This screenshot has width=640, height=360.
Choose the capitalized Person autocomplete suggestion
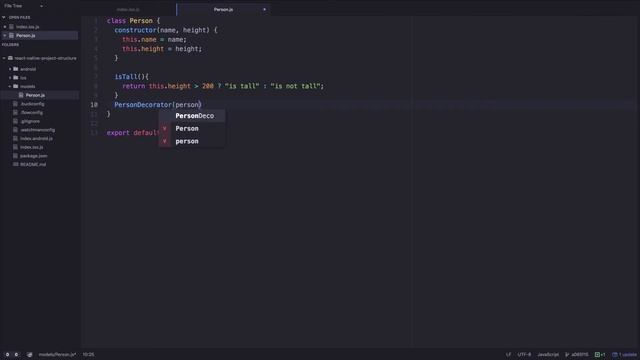click(192, 129)
